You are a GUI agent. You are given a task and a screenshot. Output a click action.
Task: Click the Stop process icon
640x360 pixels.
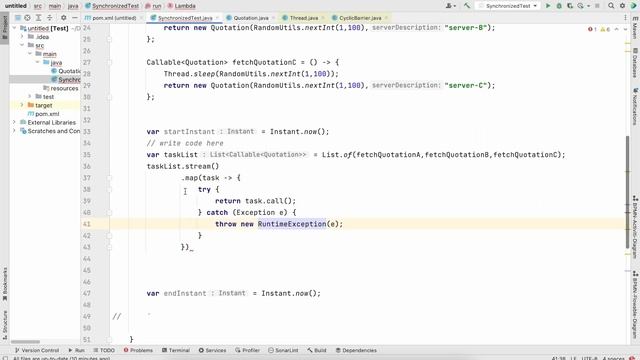click(x=597, y=6)
